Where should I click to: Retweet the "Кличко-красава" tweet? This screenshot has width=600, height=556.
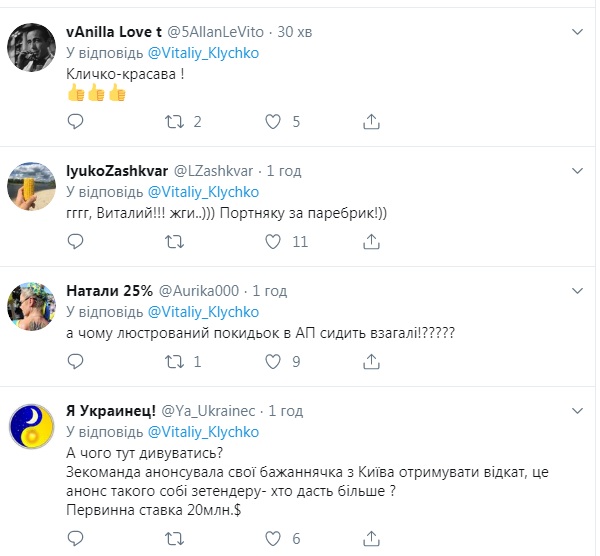(x=173, y=122)
